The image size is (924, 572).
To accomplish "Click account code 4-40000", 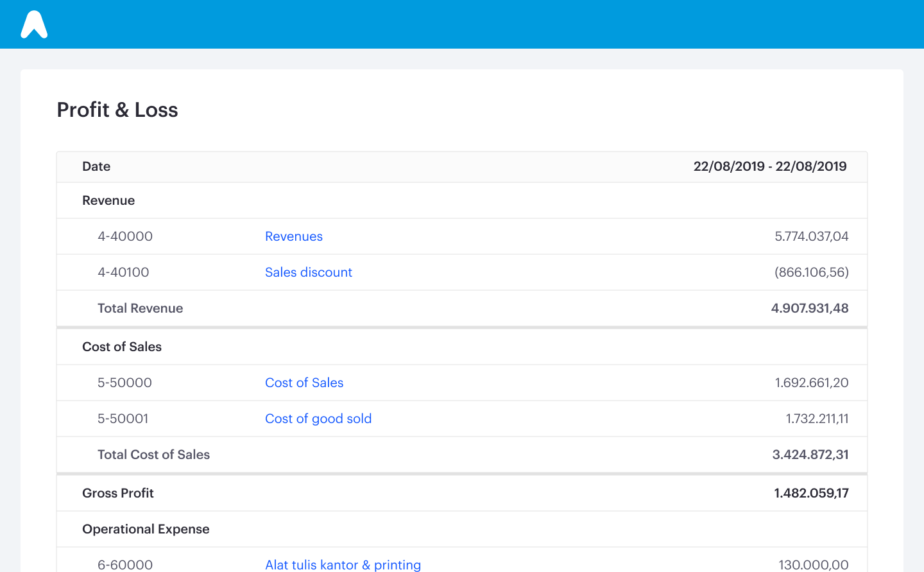I will pyautogui.click(x=125, y=236).
